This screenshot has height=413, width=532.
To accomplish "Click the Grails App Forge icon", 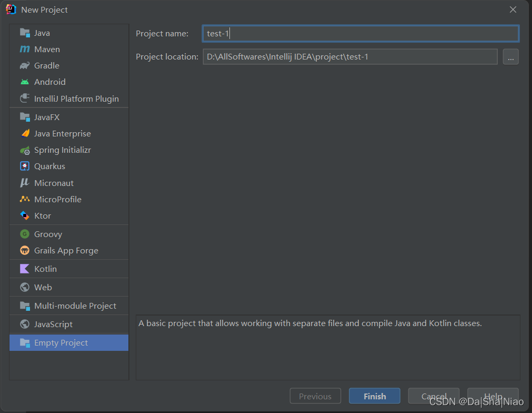I will [x=25, y=250].
